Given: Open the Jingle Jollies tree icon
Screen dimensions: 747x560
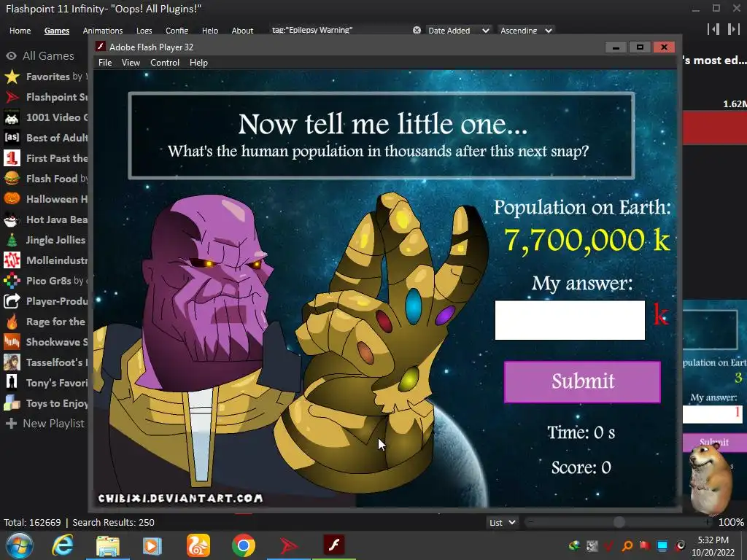Looking at the screenshot, I should pos(12,240).
